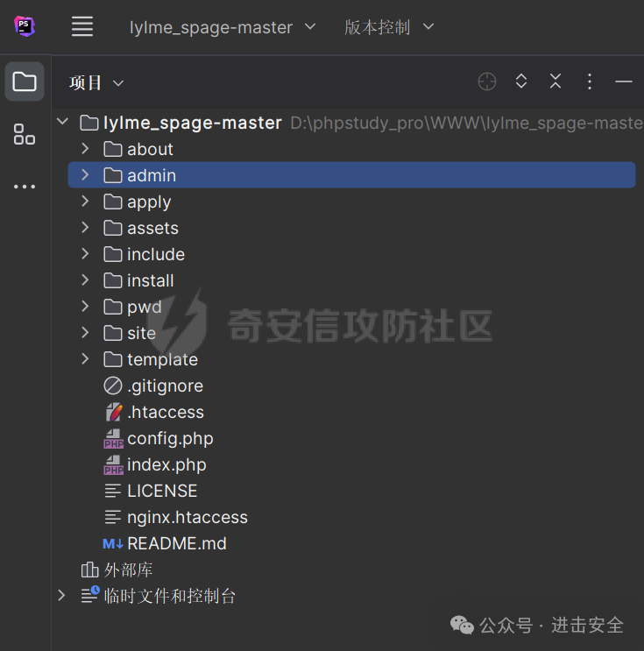The width and height of the screenshot is (644, 651).
Task: Select the config.php file
Action: point(170,439)
